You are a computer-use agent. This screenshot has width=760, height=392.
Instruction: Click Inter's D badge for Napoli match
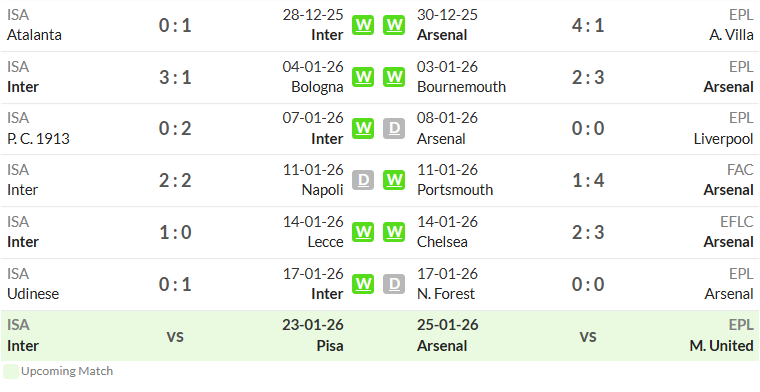pyautogui.click(x=363, y=180)
